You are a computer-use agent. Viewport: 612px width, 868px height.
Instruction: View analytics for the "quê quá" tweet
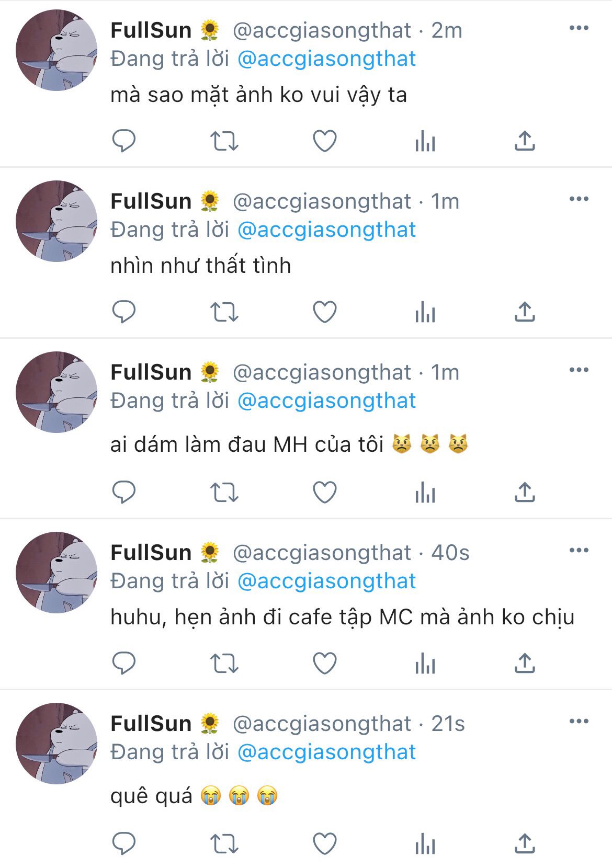pos(425,843)
